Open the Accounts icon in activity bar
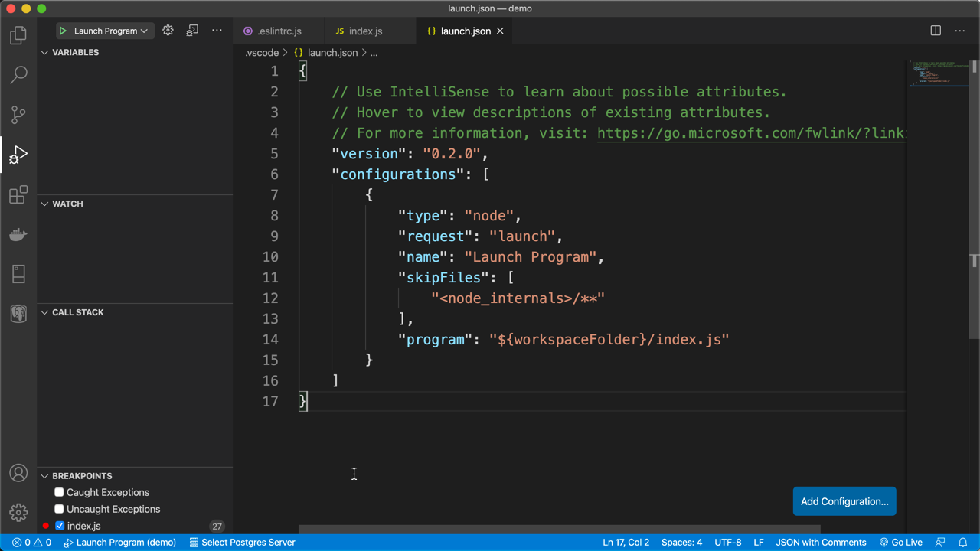 pos(18,473)
